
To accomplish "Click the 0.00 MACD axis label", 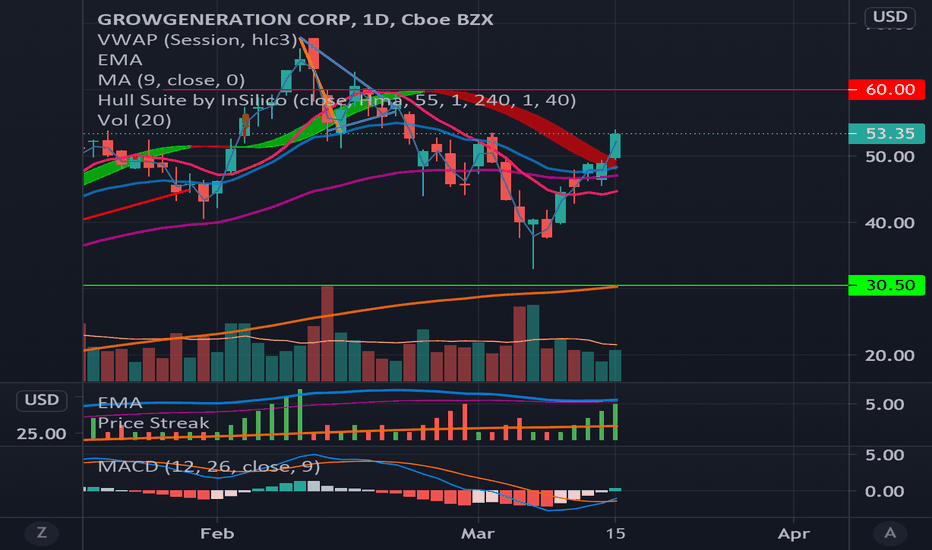I will (885, 492).
